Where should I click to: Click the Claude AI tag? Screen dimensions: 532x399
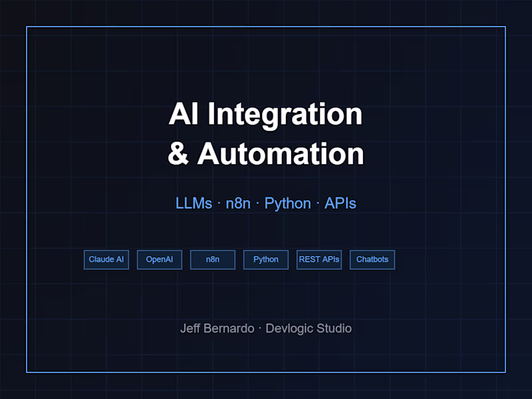pyautogui.click(x=106, y=259)
